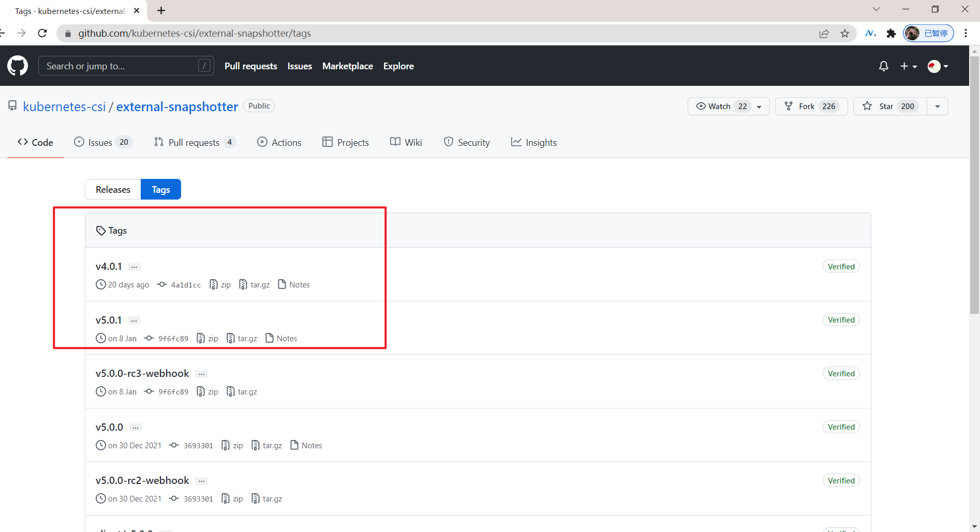The width and height of the screenshot is (980, 532).
Task: Open v4.0.1 release Notes
Action: click(294, 285)
